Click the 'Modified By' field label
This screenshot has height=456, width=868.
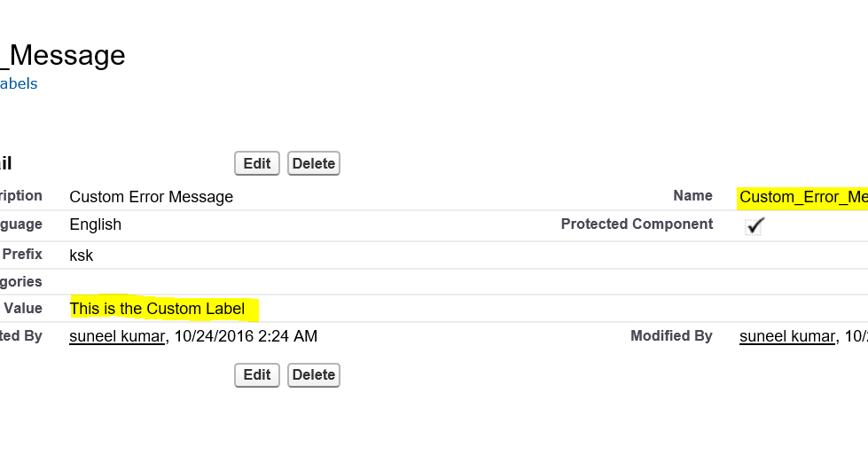(671, 336)
